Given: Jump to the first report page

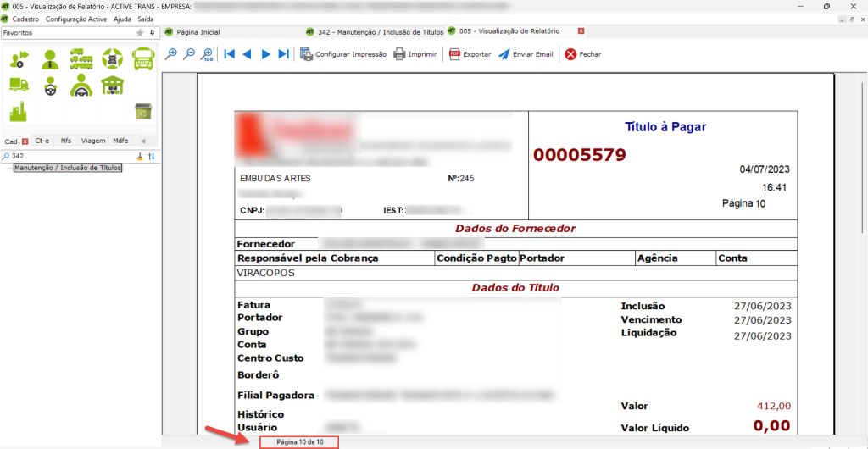Looking at the screenshot, I should click(230, 54).
